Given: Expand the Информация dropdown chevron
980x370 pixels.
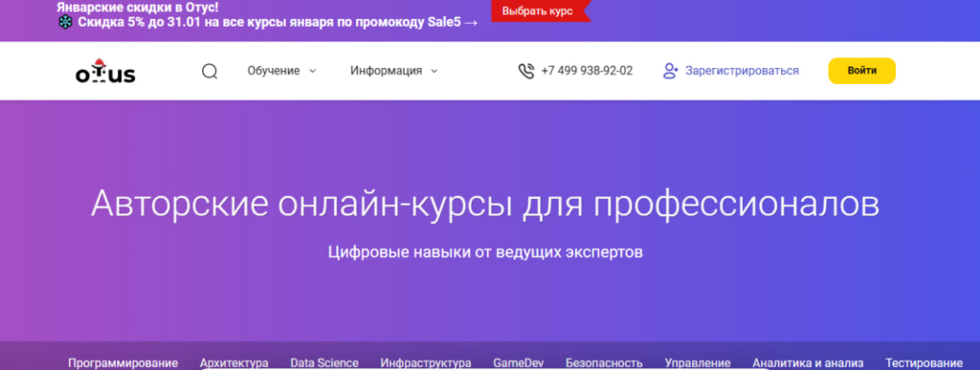Looking at the screenshot, I should (x=434, y=71).
